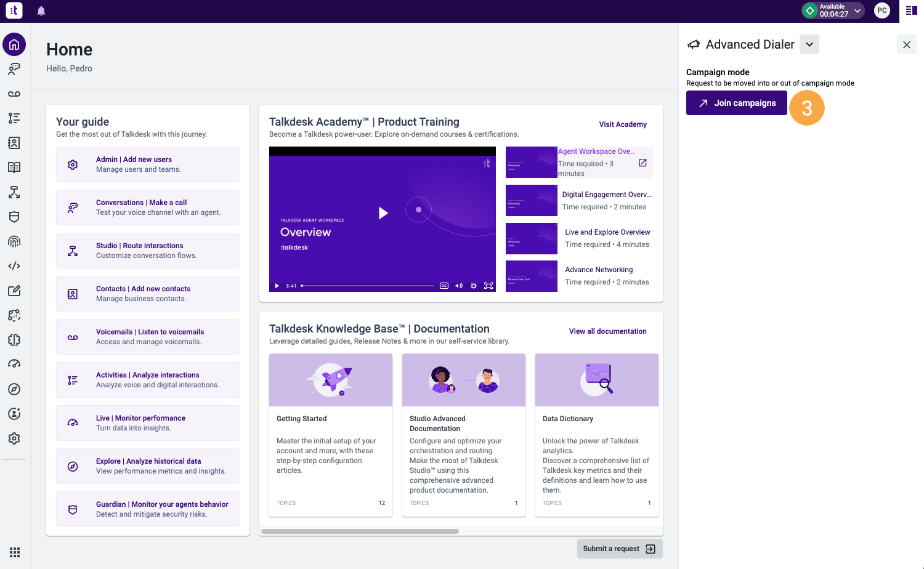This screenshot has height=569, width=924.
Task: Open the pencil-edit icon in sidebar
Action: [14, 291]
